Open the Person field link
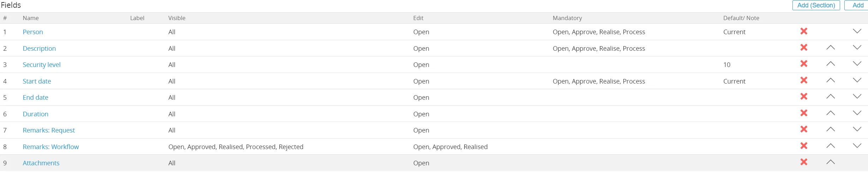The height and width of the screenshot is (172, 868). click(x=33, y=32)
